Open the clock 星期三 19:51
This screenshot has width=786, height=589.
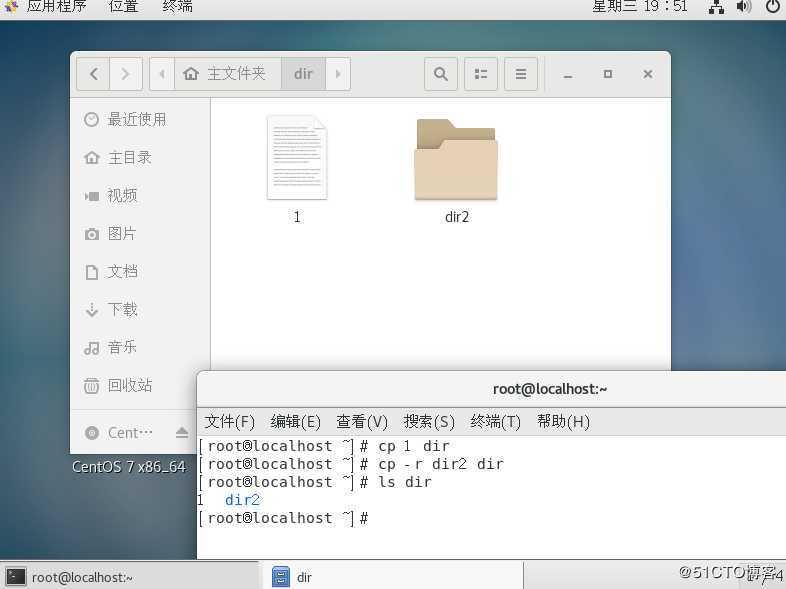coord(640,7)
